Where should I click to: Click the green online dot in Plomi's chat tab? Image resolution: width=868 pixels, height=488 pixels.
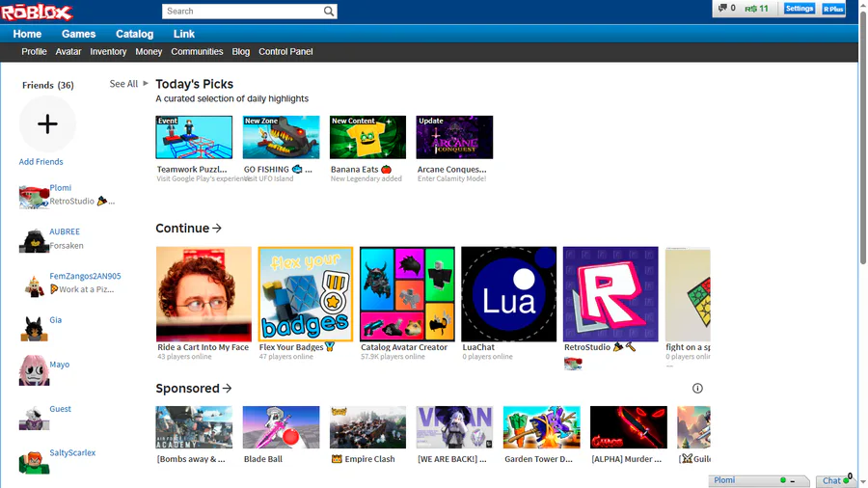[783, 480]
